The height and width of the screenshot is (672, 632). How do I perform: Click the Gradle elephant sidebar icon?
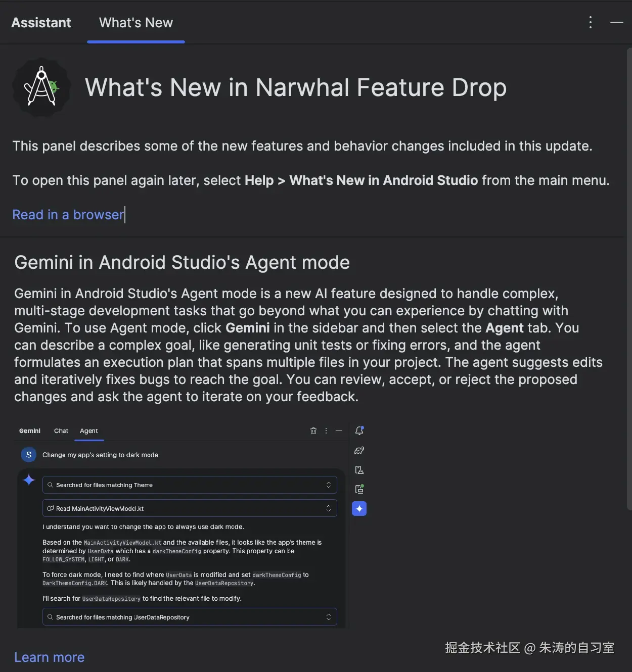tap(359, 450)
